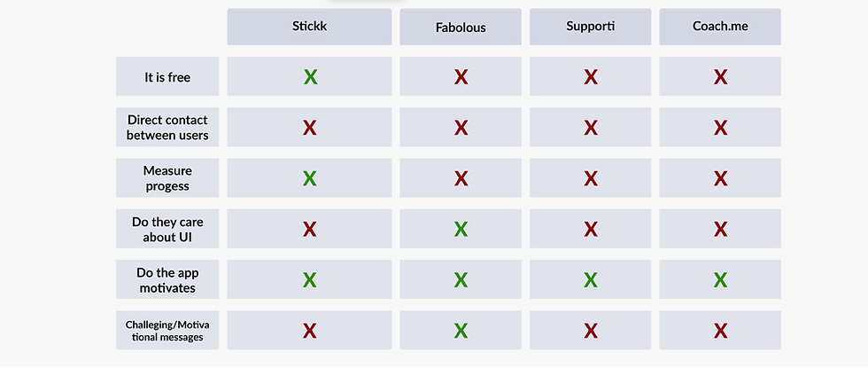This screenshot has height=368, width=868.
Task: Select Stickk's green X in Measure progress
Action: pyautogui.click(x=310, y=178)
